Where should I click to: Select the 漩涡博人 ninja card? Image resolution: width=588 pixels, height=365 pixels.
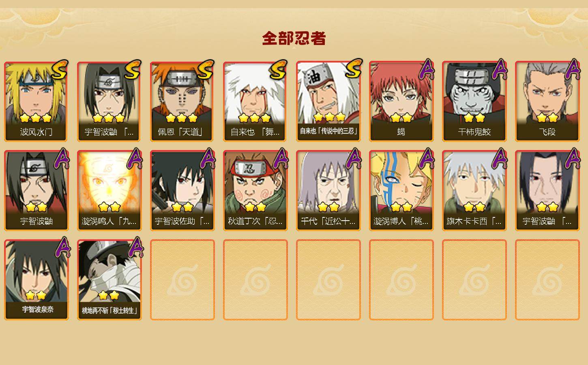tap(401, 191)
